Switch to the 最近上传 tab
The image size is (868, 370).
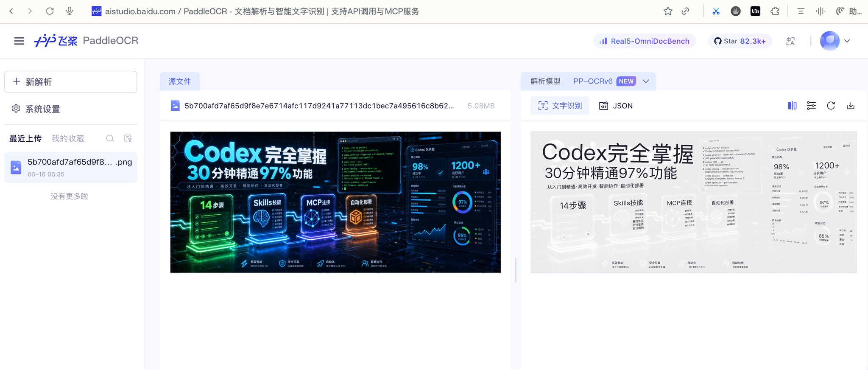point(25,138)
